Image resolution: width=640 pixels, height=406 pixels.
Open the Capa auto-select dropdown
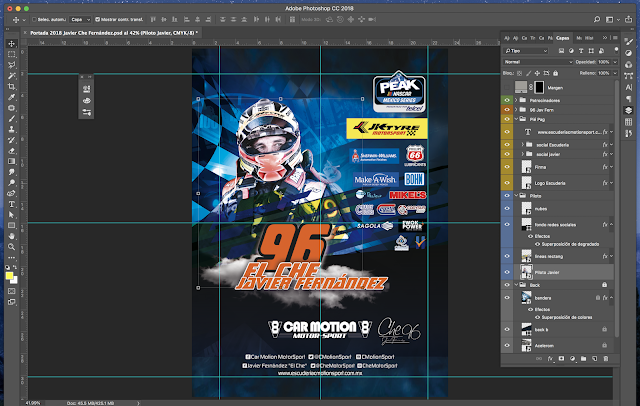[78, 19]
